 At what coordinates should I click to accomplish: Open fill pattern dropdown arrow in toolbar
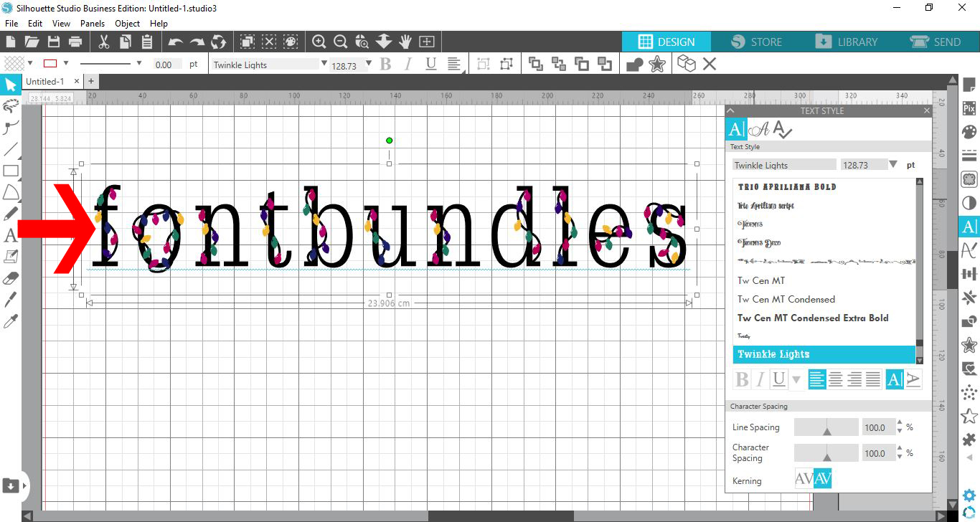pyautogui.click(x=30, y=63)
